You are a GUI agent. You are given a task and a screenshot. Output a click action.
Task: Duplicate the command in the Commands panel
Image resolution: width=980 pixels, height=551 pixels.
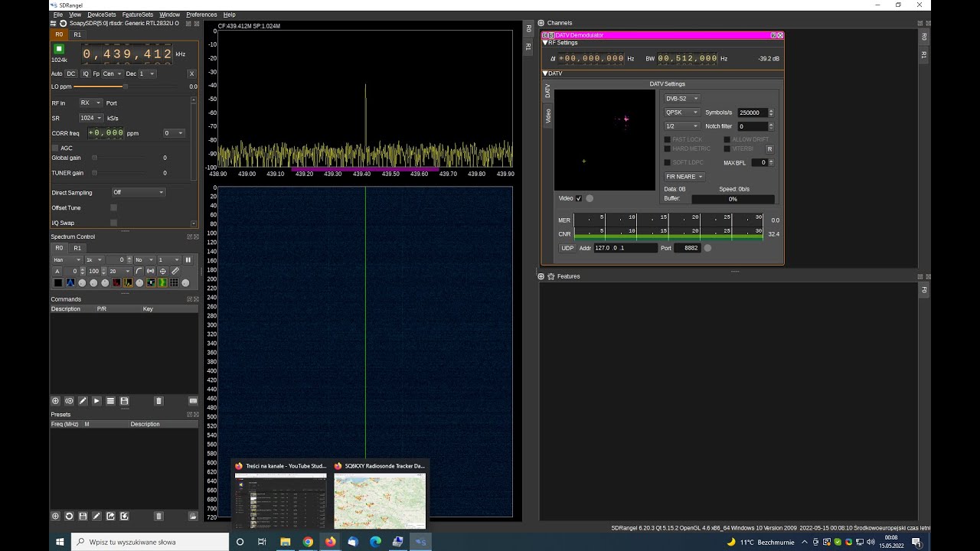pos(69,401)
